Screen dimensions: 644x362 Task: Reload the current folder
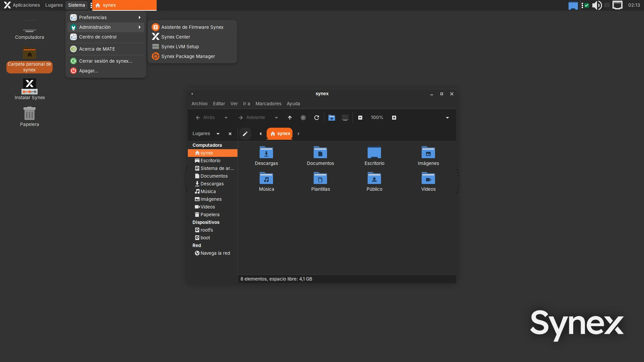(317, 118)
